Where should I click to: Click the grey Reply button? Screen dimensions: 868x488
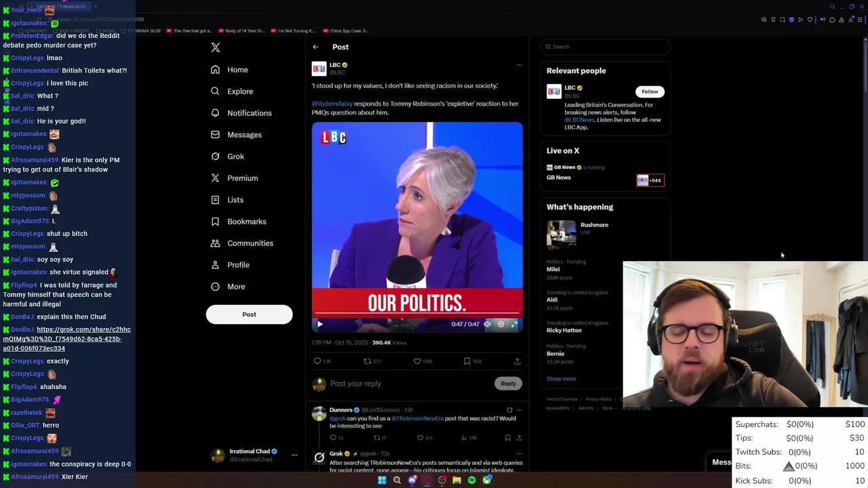[508, 384]
